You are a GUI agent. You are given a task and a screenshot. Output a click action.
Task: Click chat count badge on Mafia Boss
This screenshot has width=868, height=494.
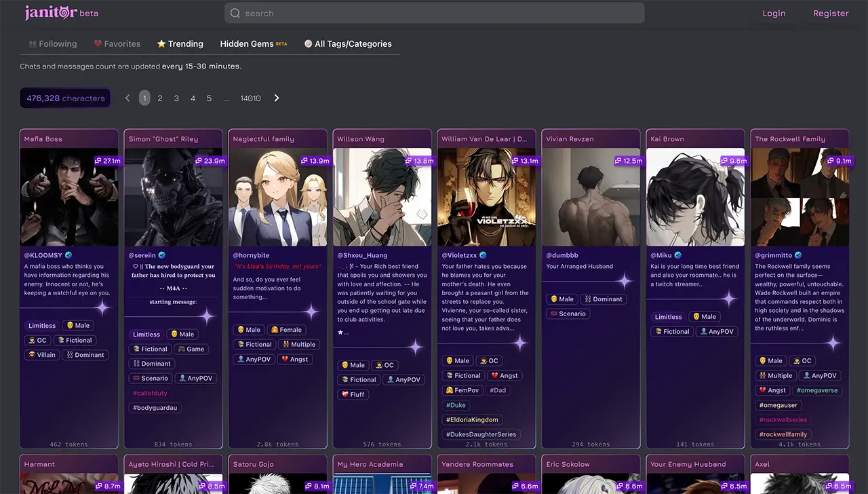point(107,161)
